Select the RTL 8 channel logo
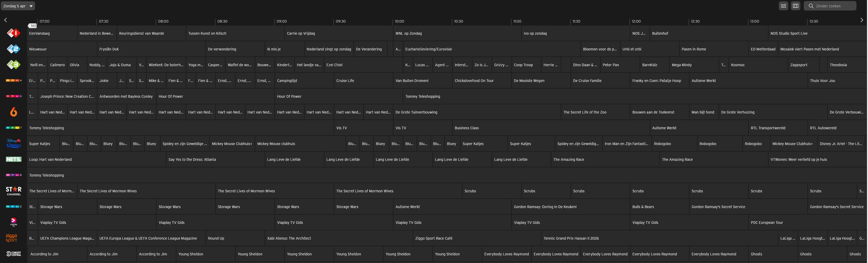868x263 pixels. click(13, 175)
